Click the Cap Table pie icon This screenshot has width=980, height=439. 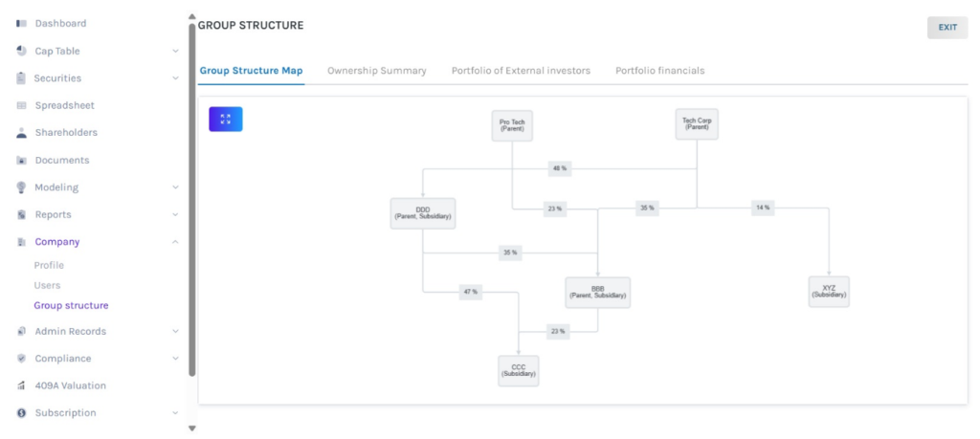21,51
